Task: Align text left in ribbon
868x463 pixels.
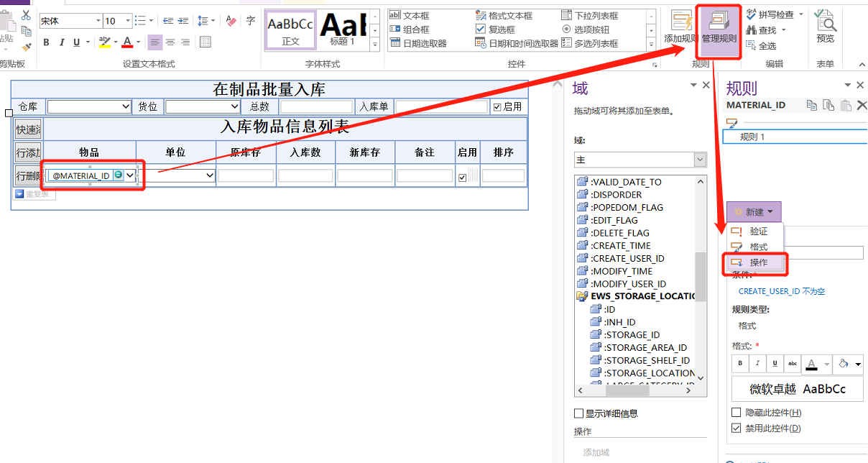Action: [155, 42]
